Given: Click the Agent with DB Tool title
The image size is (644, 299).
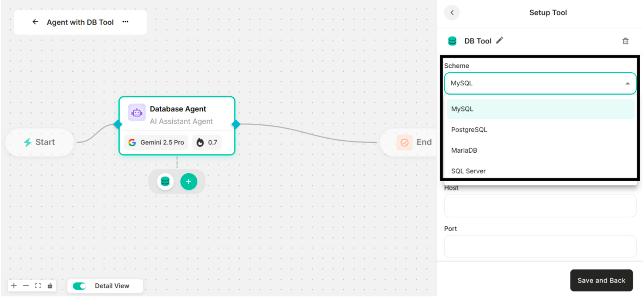Looking at the screenshot, I should pos(80,22).
